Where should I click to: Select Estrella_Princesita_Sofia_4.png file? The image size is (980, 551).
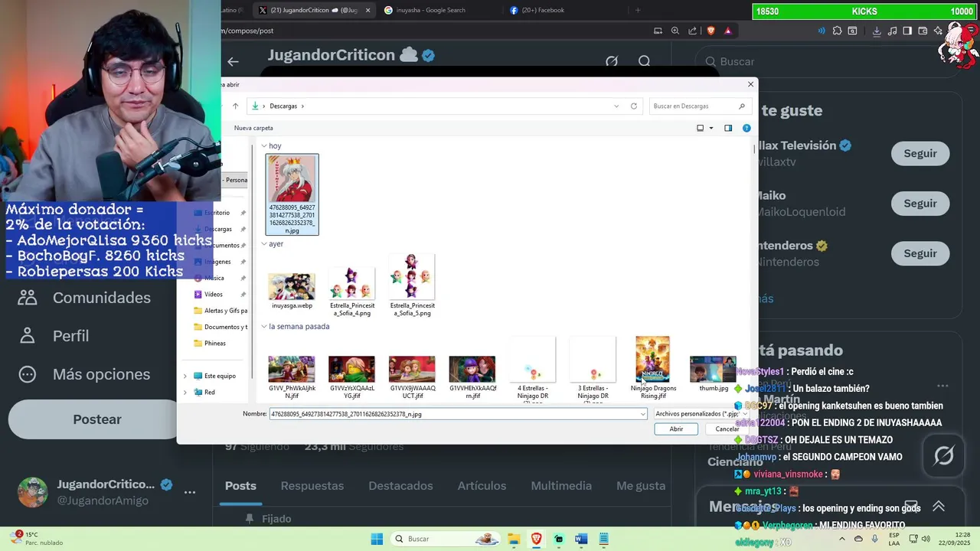[352, 292]
